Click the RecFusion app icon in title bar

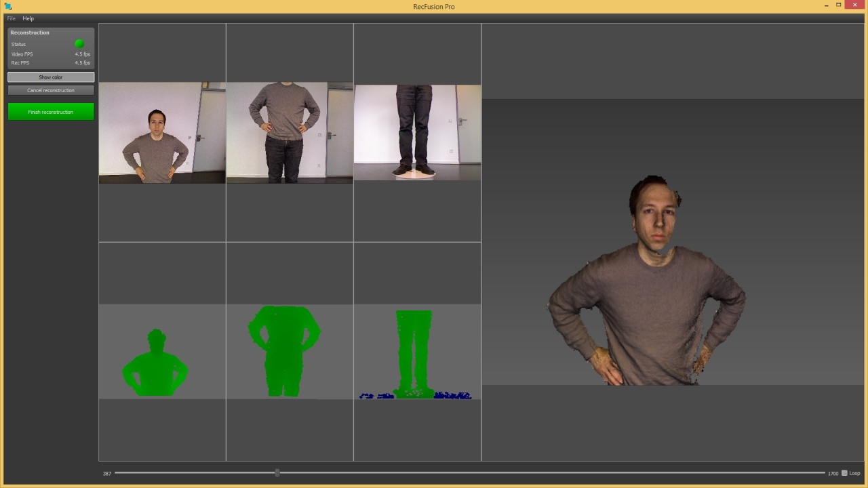point(7,6)
